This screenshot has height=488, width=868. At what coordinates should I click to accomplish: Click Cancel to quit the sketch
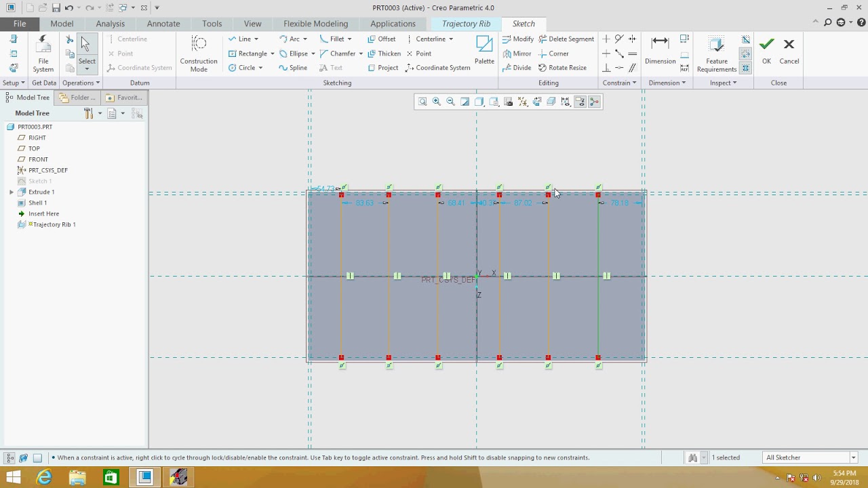pos(789,51)
